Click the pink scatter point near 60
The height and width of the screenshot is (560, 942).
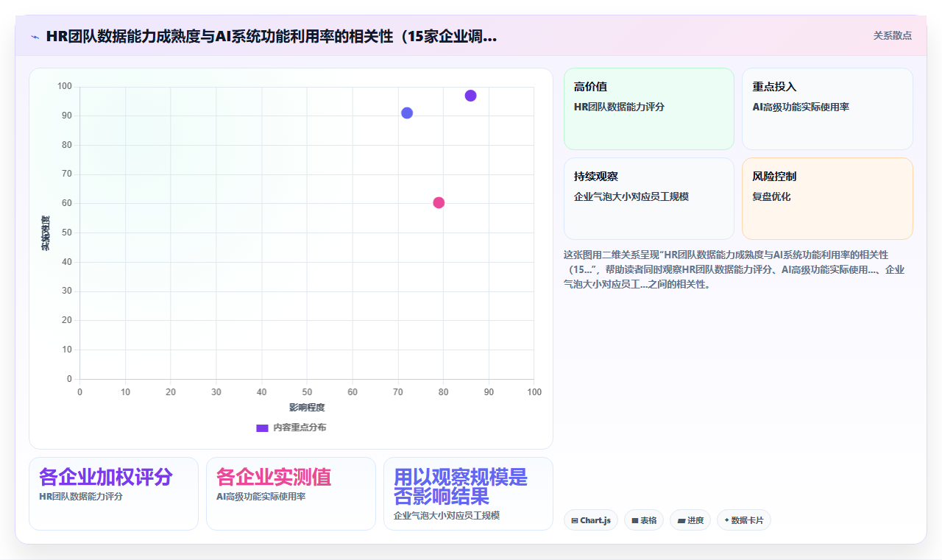pyautogui.click(x=439, y=202)
